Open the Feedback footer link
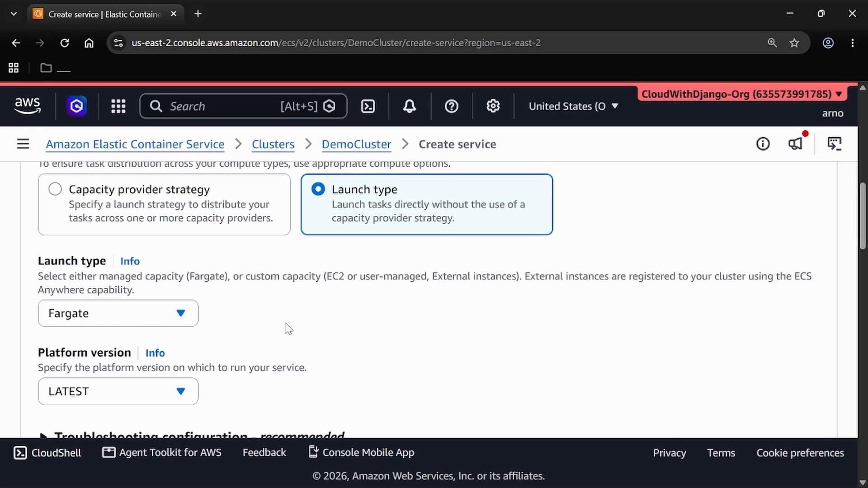Image resolution: width=868 pixels, height=488 pixels. point(264,453)
